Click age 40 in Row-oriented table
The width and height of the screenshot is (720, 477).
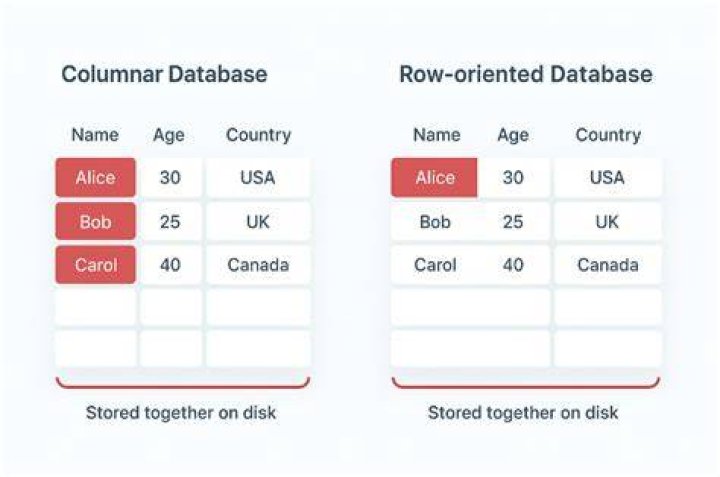tap(513, 265)
